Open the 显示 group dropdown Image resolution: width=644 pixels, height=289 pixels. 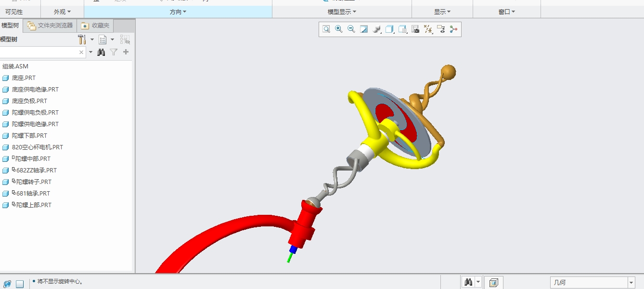[442, 12]
